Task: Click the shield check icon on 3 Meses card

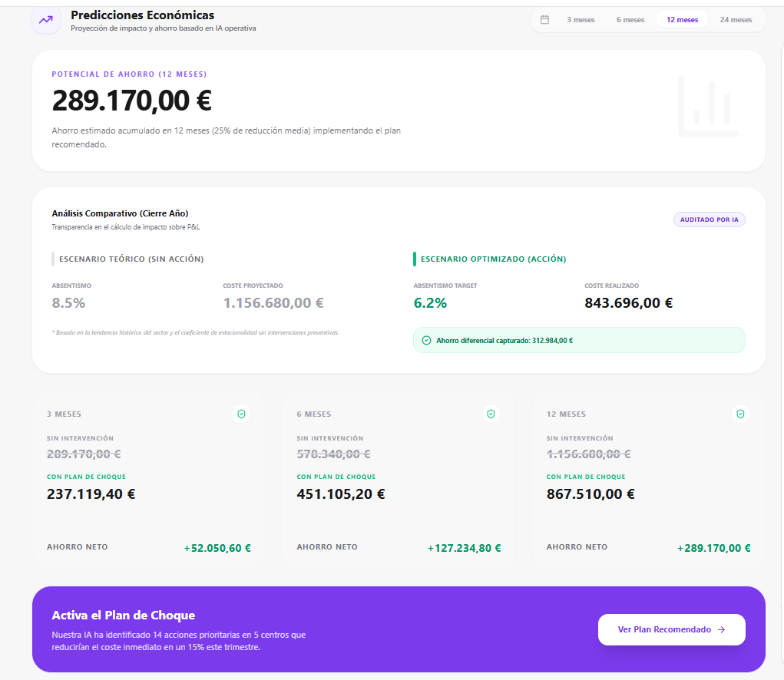Action: (x=242, y=414)
